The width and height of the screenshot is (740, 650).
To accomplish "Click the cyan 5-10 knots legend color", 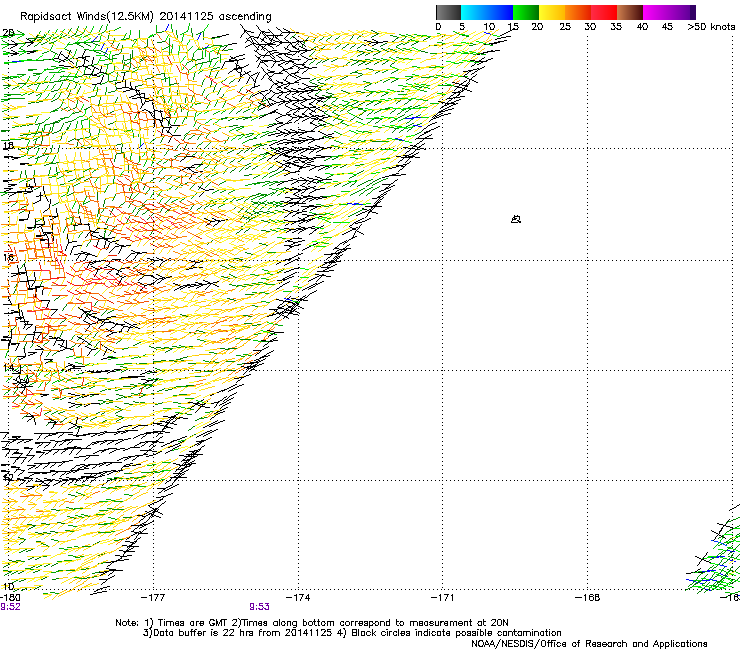I will click(x=474, y=12).
